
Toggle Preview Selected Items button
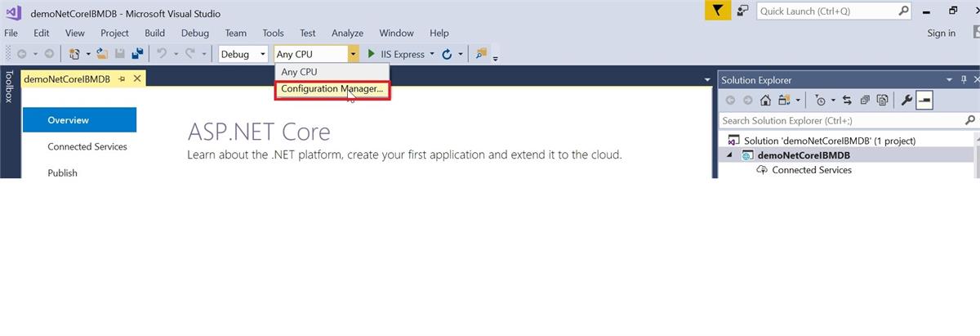[x=924, y=101]
